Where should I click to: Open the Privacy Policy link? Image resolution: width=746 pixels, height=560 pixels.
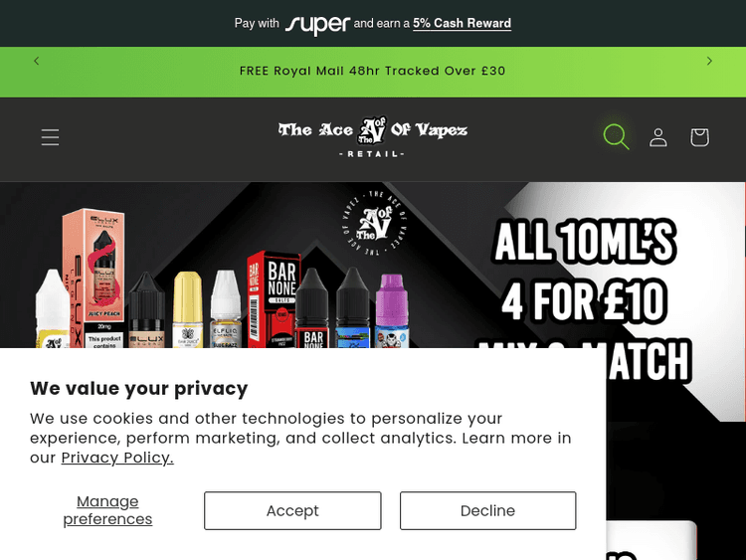(x=117, y=458)
